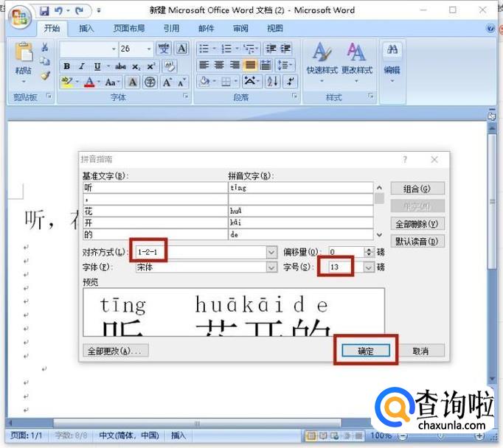Save the document from quick access toolbar
Viewport: 503px width, 448px height.
tap(44, 11)
